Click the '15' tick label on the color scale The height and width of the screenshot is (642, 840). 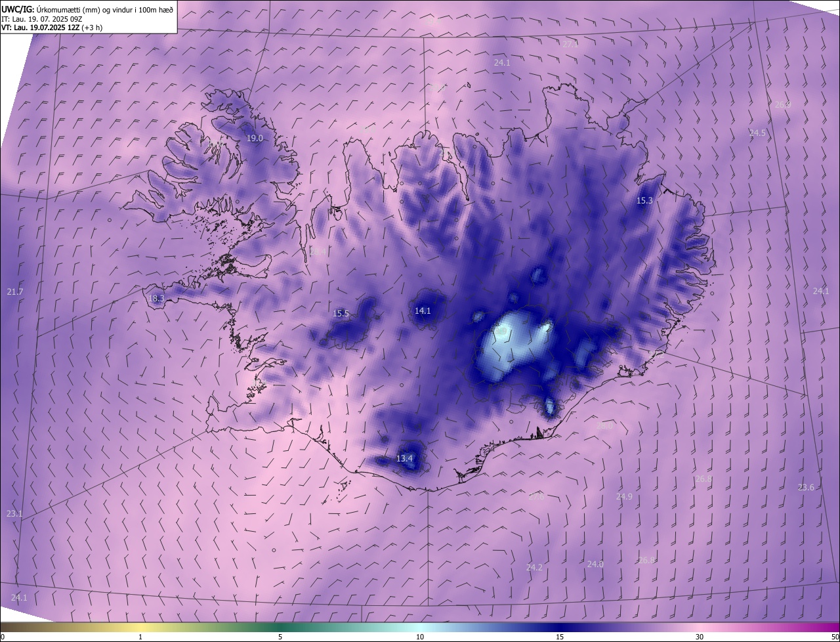(x=560, y=637)
